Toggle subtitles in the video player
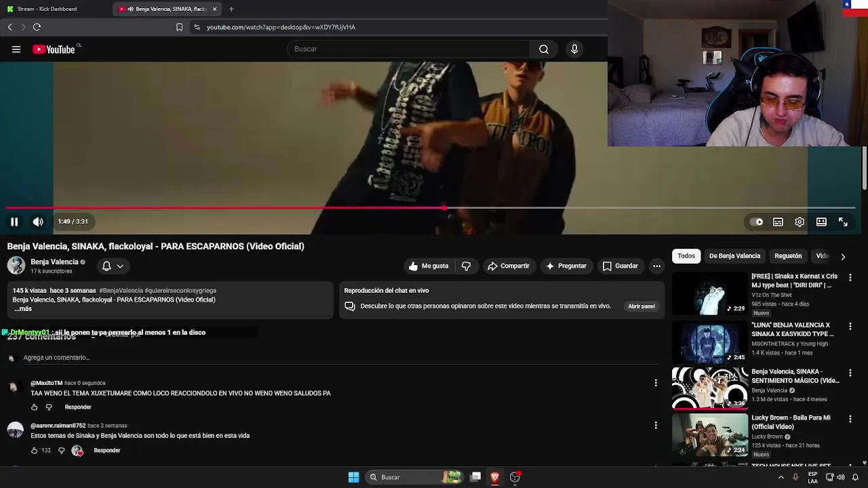The width and height of the screenshot is (868, 488). 778,222
